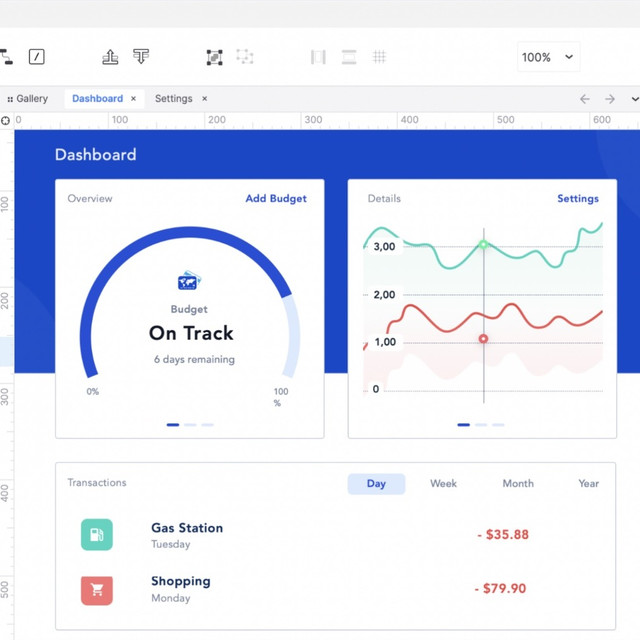
Task: Toggle the column guides icon
Action: [x=318, y=57]
